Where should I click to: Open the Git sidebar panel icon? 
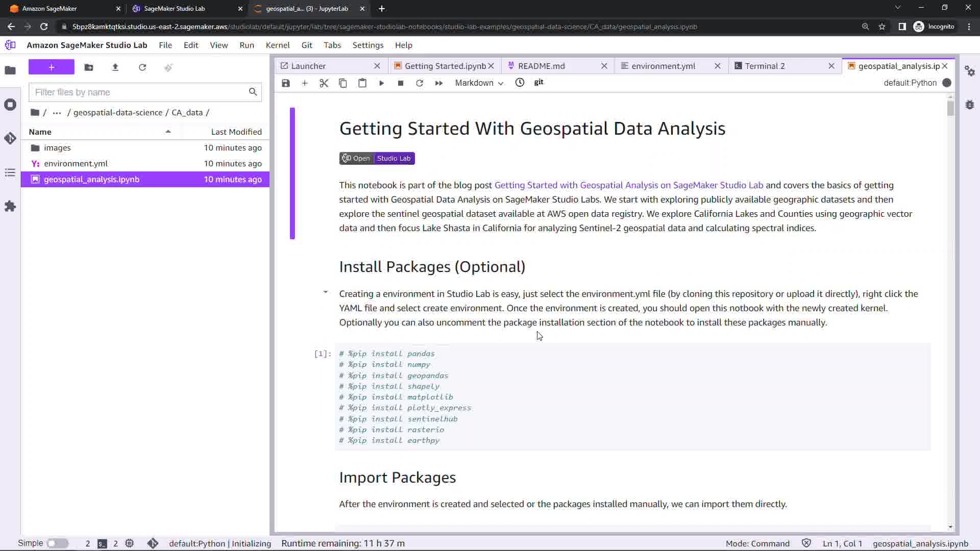pos(10,138)
